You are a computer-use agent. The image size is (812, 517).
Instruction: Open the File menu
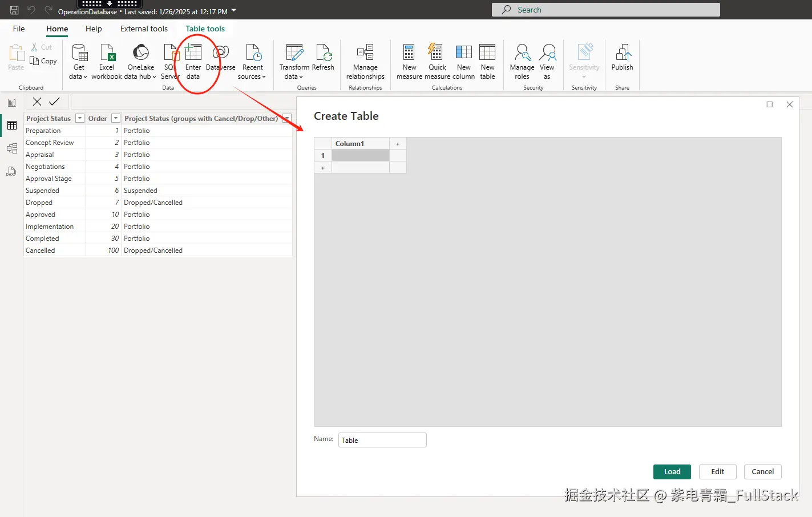(x=19, y=29)
